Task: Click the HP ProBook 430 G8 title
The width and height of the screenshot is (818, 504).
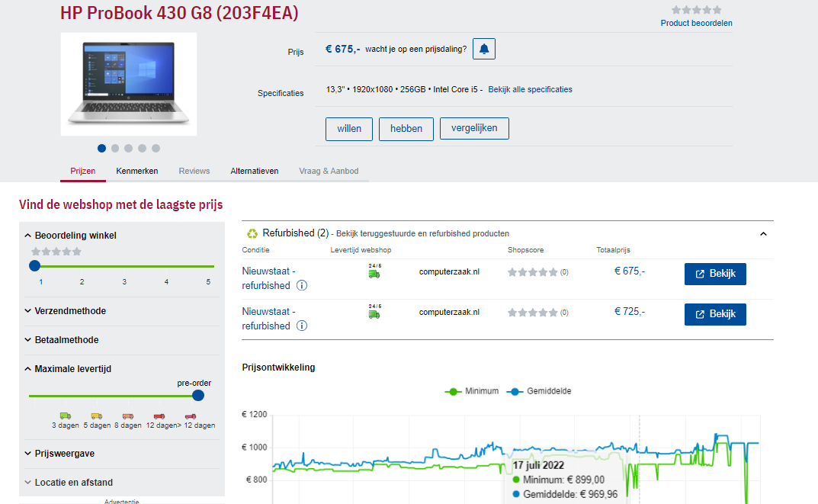Action: 179,13
